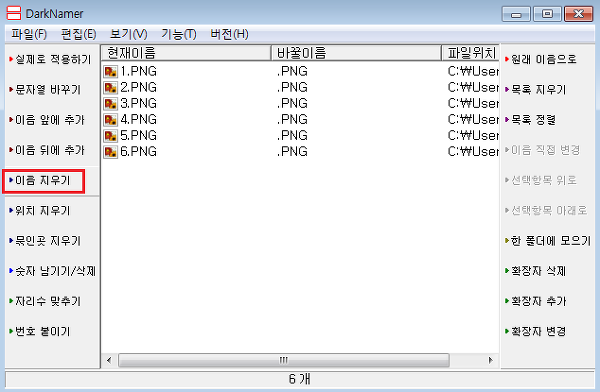Sort by 현재이름 column header

[186, 53]
